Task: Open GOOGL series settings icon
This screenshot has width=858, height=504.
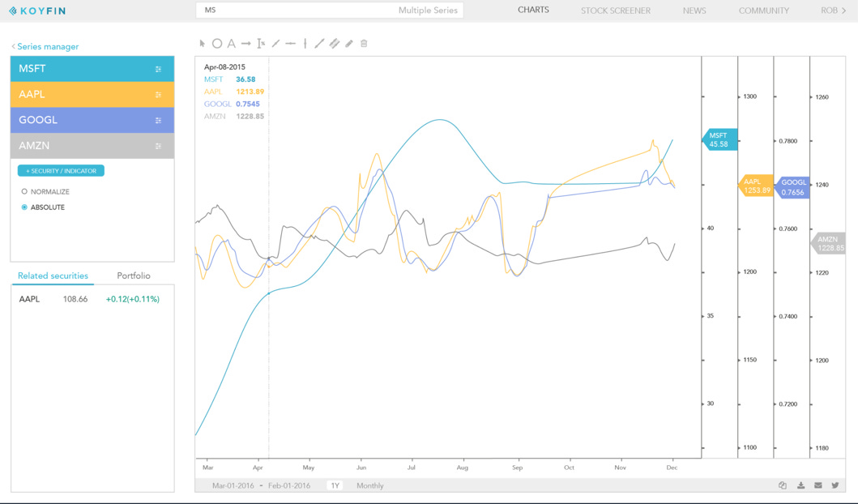Action: click(x=158, y=121)
